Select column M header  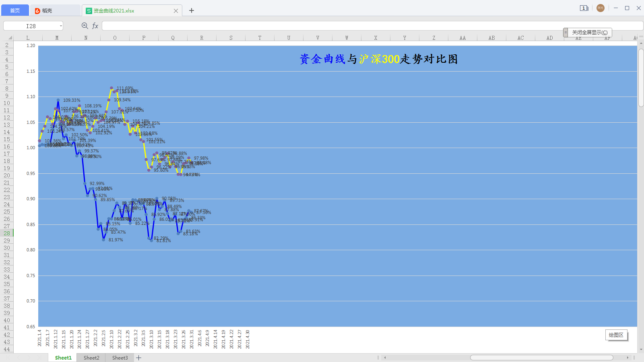[57, 37]
